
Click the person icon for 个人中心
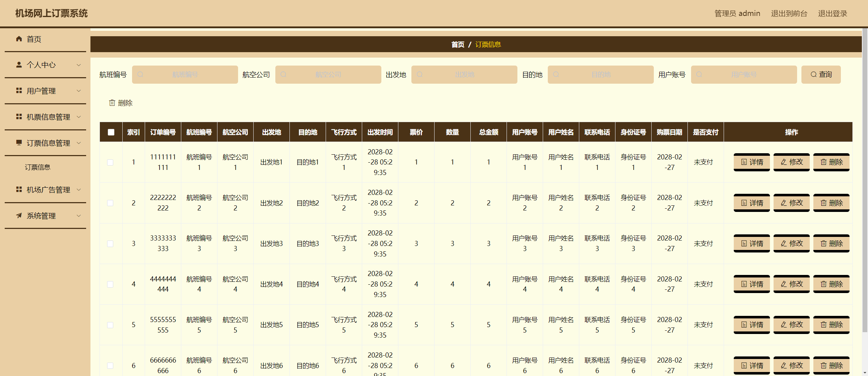[x=19, y=64]
